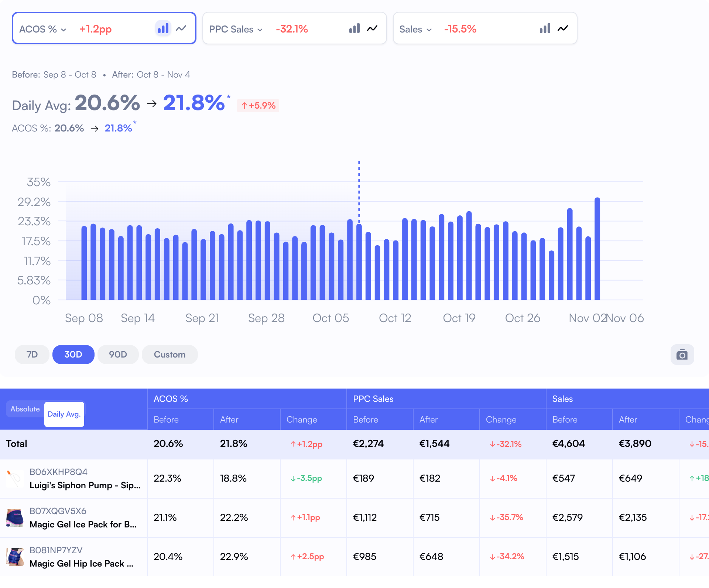
Task: Open the ACOS % metric dropdown
Action: (43, 29)
